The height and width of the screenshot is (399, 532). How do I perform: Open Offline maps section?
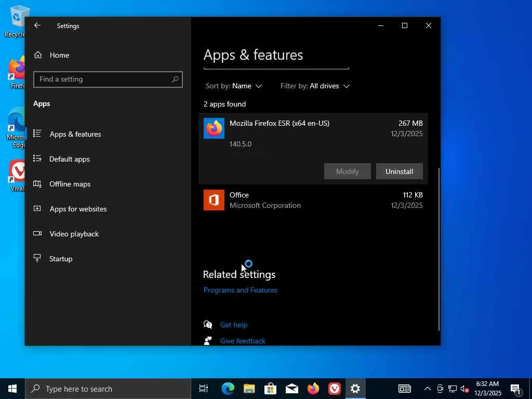[x=108, y=184]
